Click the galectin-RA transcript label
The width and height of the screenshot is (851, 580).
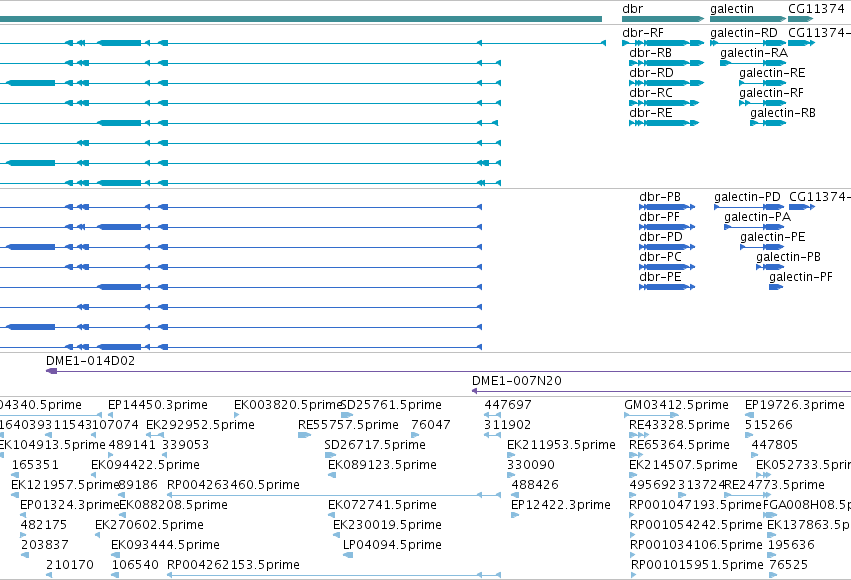[754, 53]
